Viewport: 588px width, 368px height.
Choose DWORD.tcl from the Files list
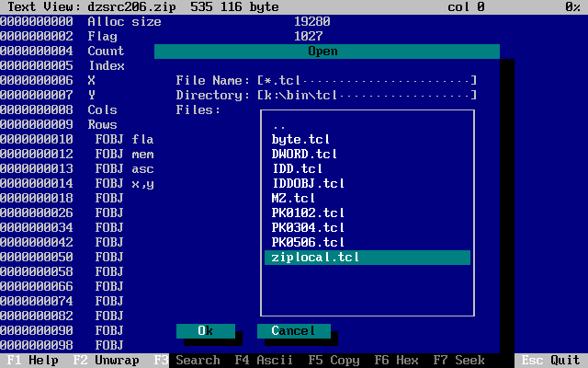pyautogui.click(x=305, y=154)
